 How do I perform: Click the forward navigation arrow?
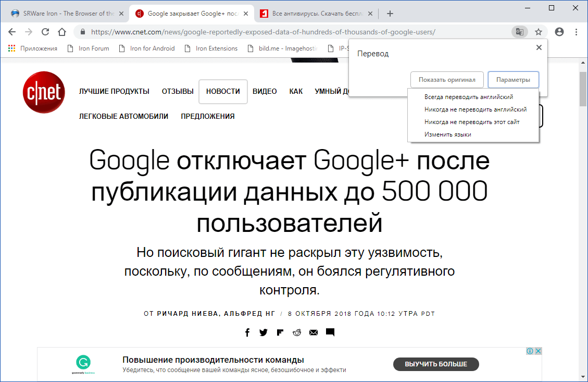[29, 32]
